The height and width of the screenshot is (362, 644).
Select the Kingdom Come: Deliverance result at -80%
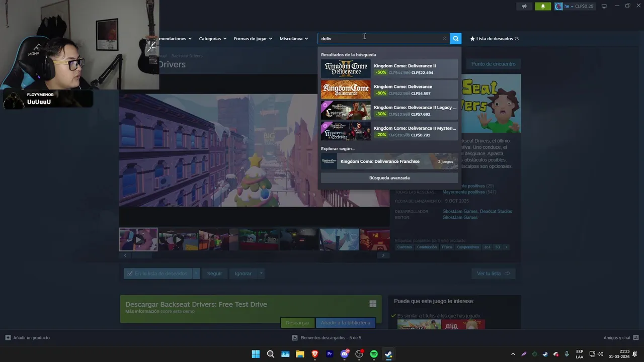click(x=389, y=89)
